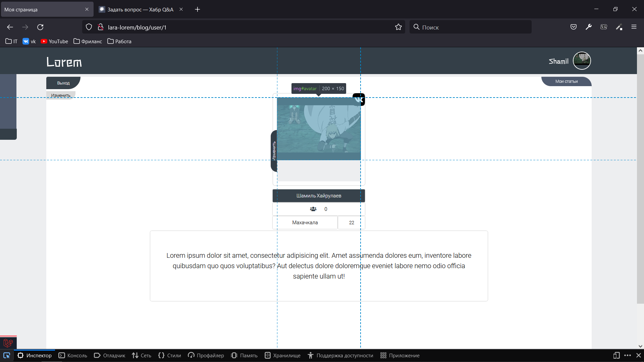Viewport: 644px width, 362px height.
Task: Click page scrollbar up arrow
Action: pos(640,51)
